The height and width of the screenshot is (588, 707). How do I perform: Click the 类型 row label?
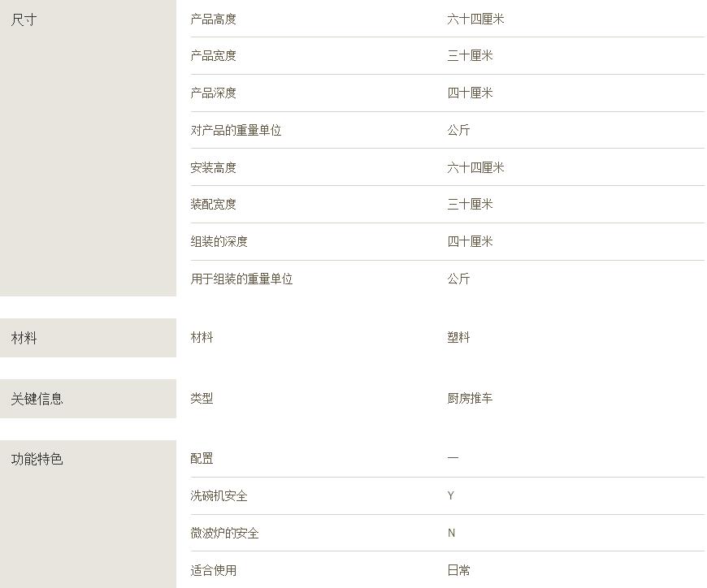point(202,399)
